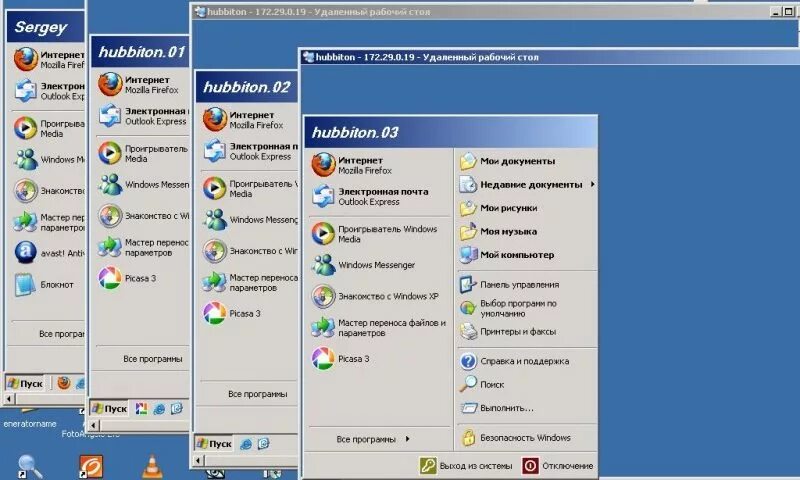Open Outlook Express in Sergey menu
This screenshot has width=800, height=480.
(x=48, y=91)
